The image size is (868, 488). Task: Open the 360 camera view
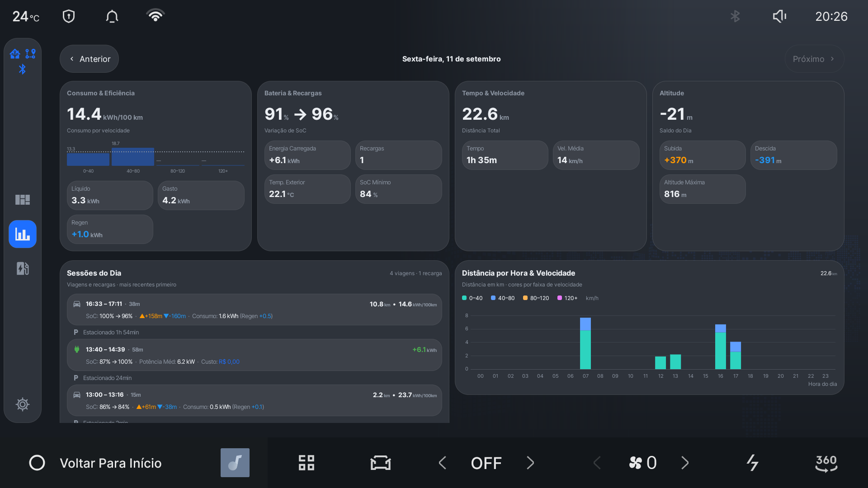pos(826,463)
